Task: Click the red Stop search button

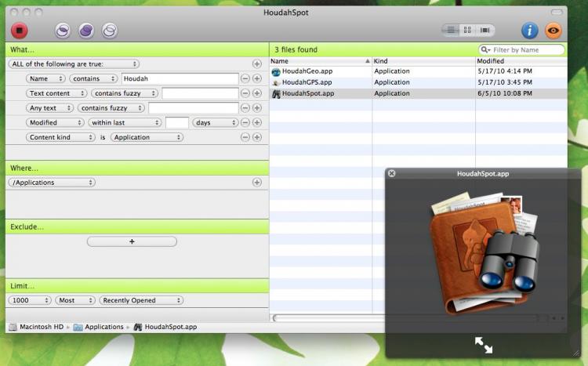Action: pos(20,31)
